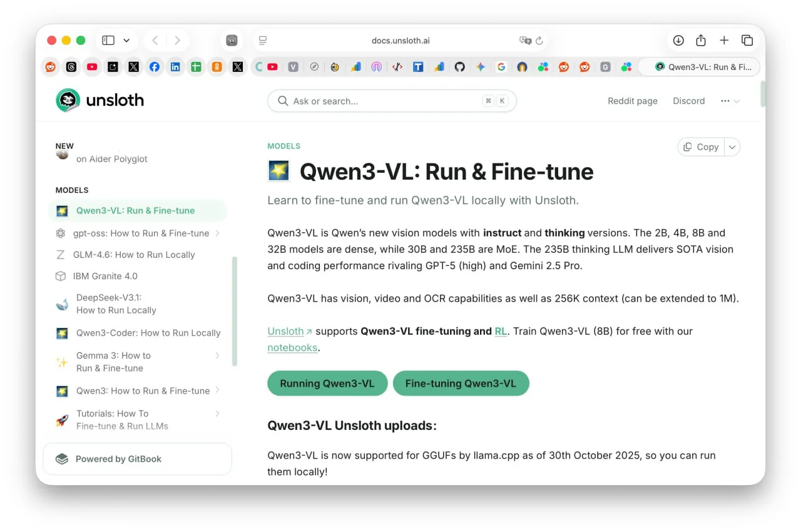Click the translate icon in address bar
The image size is (801, 532).
(525, 41)
